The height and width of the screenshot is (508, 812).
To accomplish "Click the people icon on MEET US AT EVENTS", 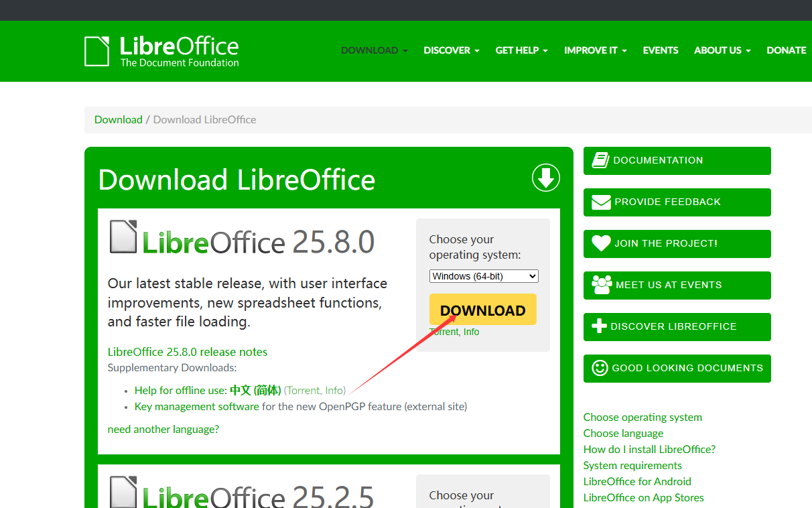I will (601, 285).
